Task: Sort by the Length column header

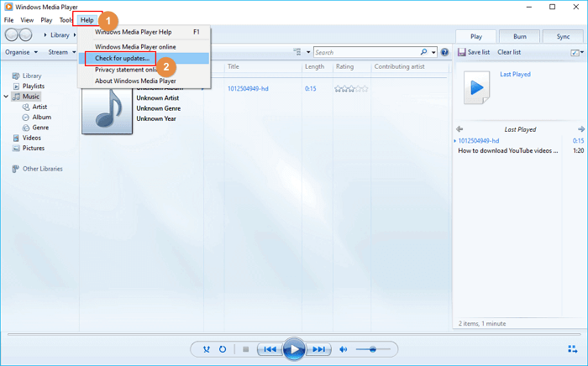Action: [314, 66]
